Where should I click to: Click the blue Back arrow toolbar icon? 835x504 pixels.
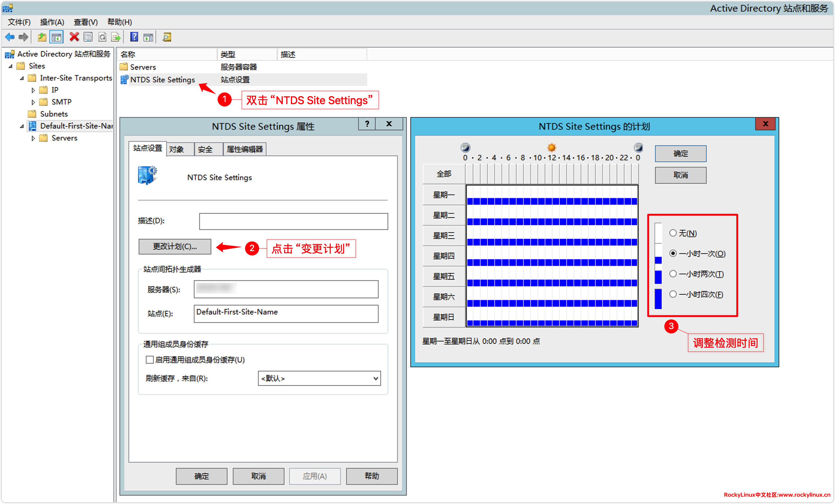[x=10, y=37]
